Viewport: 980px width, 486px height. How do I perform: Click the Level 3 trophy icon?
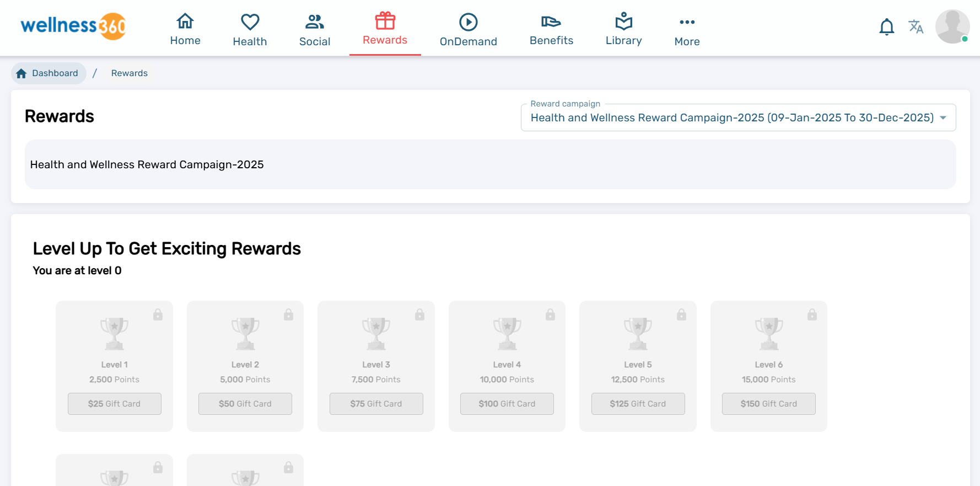coord(376,333)
